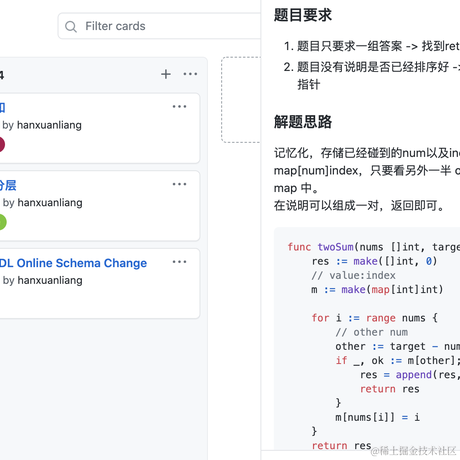Click 'by hanxuanliang' on Online Schema Change card
460x460 pixels.
coord(43,280)
